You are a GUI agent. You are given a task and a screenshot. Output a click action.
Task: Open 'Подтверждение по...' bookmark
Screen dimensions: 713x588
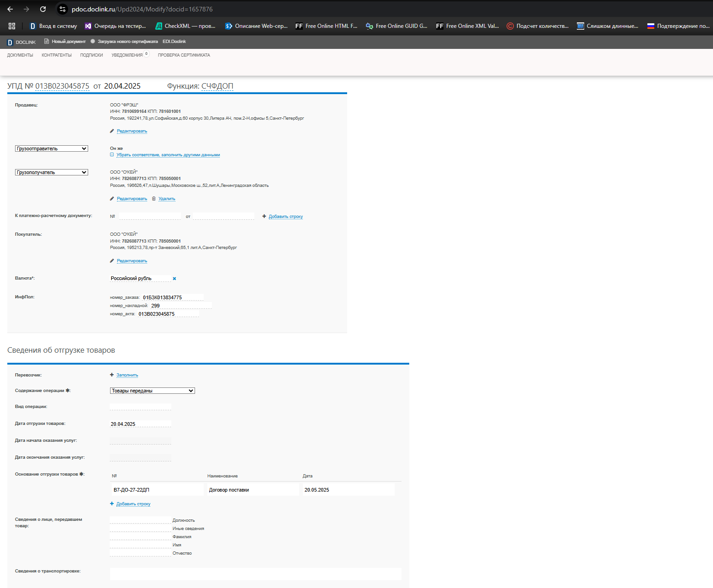point(678,26)
